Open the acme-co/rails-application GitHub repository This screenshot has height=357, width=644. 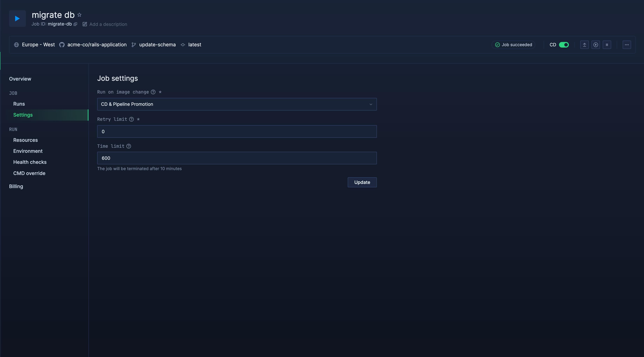[97, 45]
